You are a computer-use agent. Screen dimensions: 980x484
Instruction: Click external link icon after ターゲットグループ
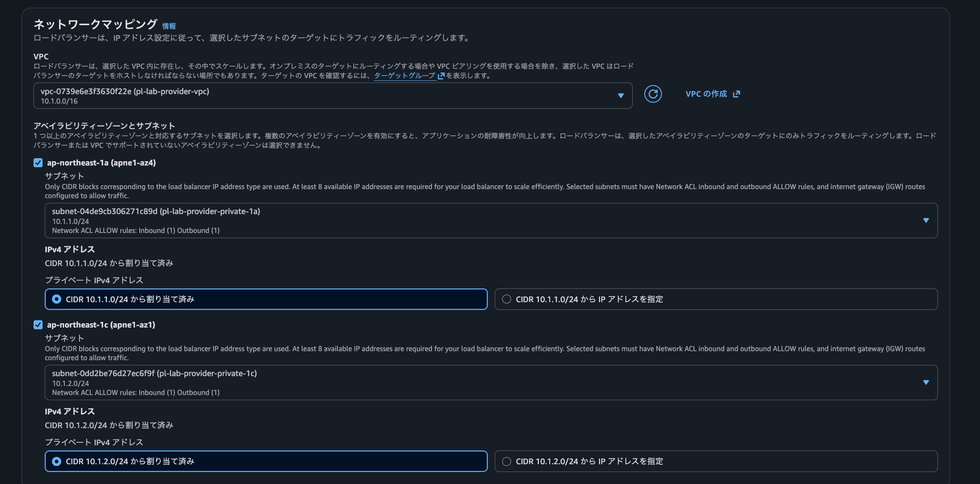[441, 76]
